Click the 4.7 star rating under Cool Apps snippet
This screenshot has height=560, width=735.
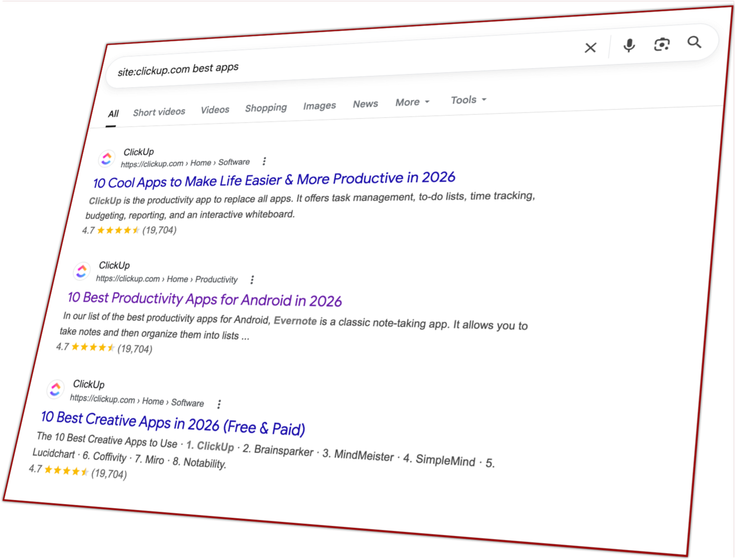coord(129,231)
